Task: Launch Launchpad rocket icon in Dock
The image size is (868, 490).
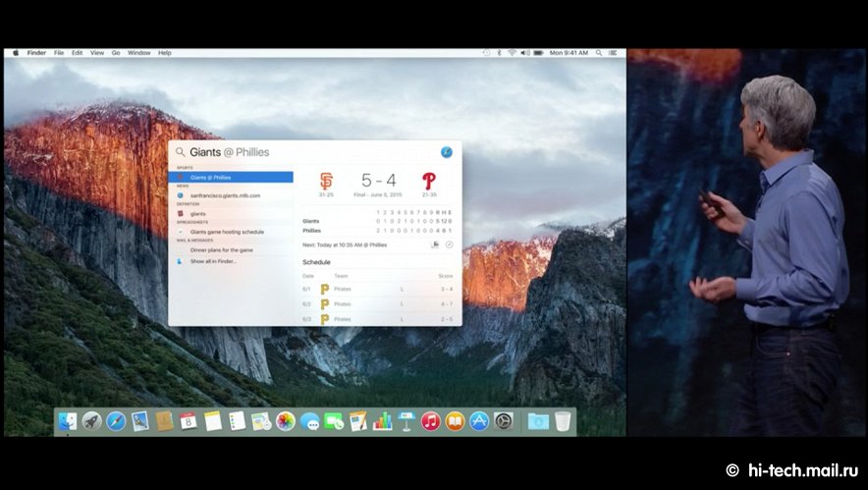Action: coord(92,421)
